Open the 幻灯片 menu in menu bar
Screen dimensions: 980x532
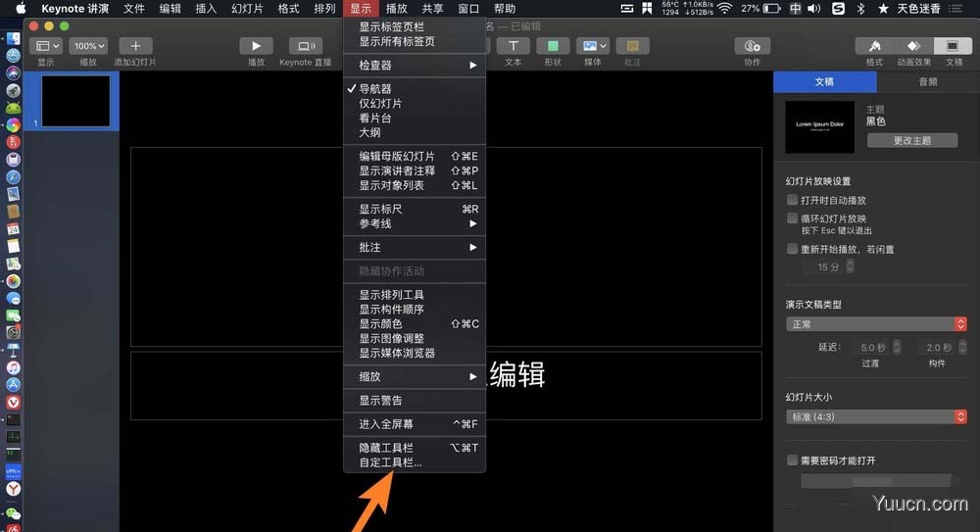(247, 8)
